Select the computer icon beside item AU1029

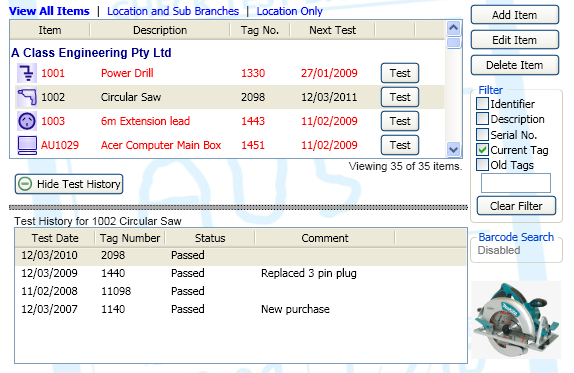tap(27, 145)
